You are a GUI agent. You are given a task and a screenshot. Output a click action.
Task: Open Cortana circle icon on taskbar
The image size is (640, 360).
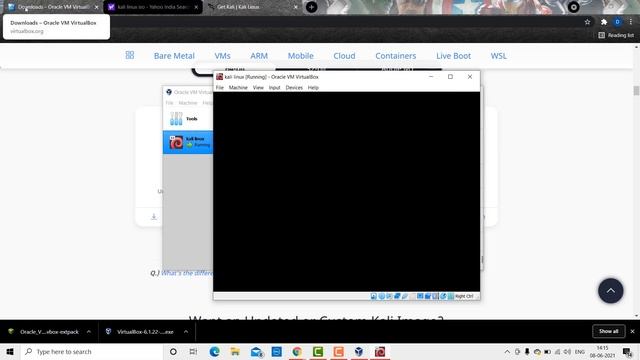pyautogui.click(x=173, y=351)
